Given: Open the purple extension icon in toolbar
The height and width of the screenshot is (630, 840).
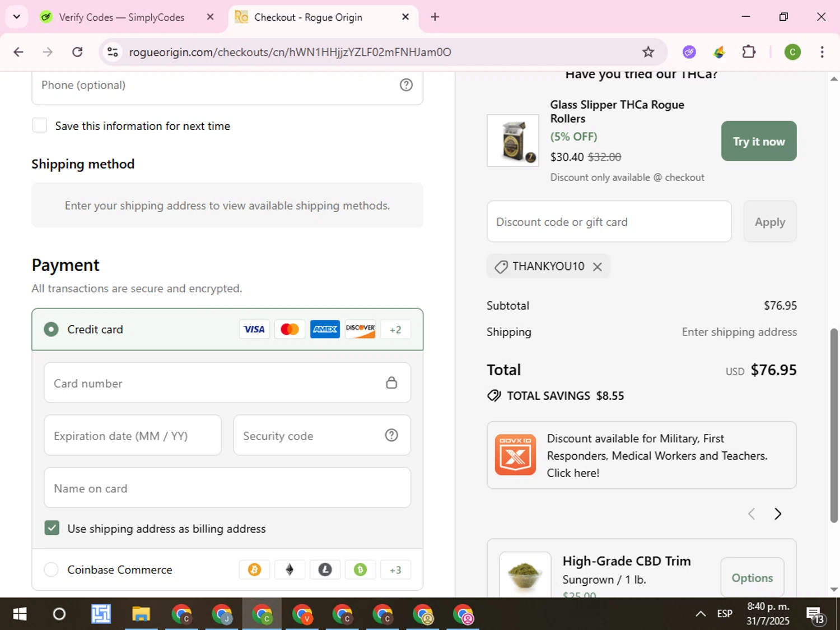Looking at the screenshot, I should click(689, 52).
